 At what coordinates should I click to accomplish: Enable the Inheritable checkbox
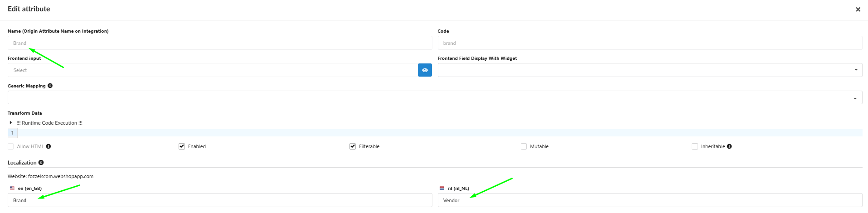coord(694,146)
